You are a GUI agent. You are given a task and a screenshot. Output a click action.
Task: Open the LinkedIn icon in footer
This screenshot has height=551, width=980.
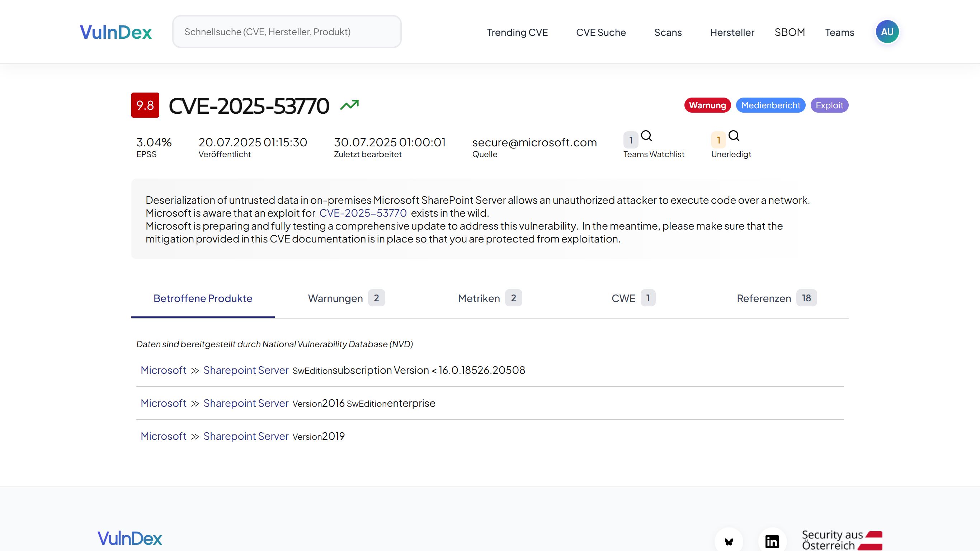(772, 541)
